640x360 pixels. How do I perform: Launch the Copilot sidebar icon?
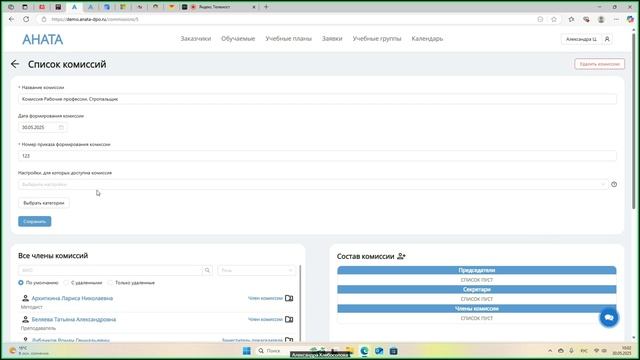pos(630,19)
